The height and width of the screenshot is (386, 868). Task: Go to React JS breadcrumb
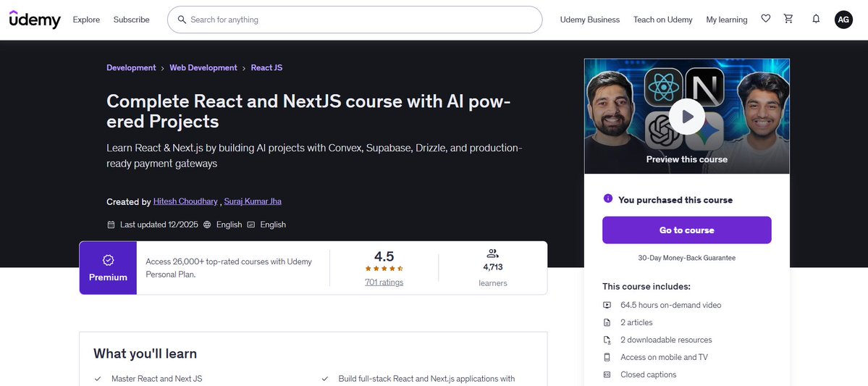click(267, 67)
